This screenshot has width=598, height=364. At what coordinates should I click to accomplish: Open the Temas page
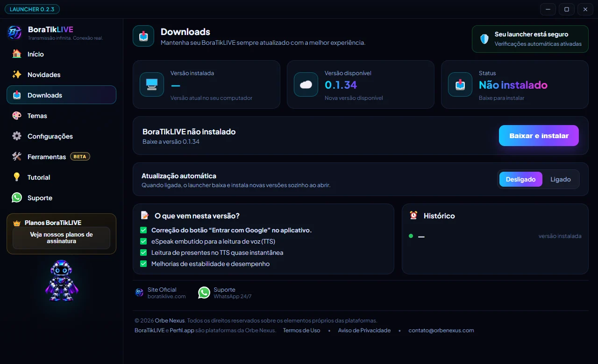tap(61, 115)
